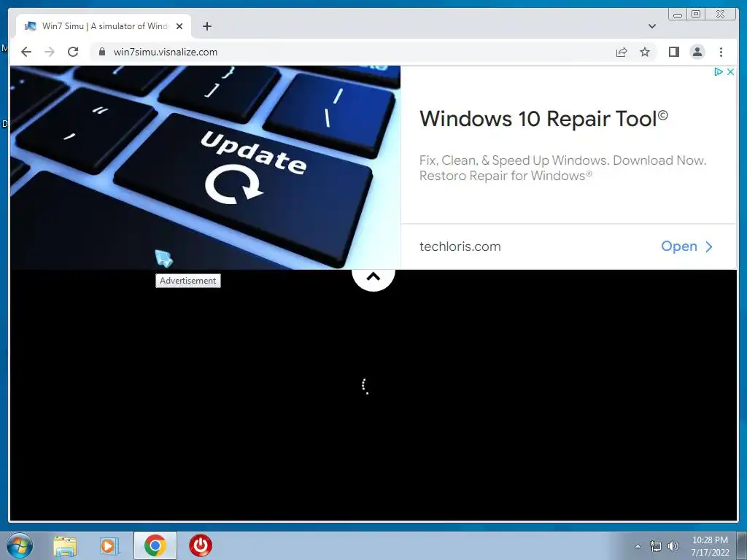
Task: Click the Show Desktop strip
Action: [x=741, y=546]
